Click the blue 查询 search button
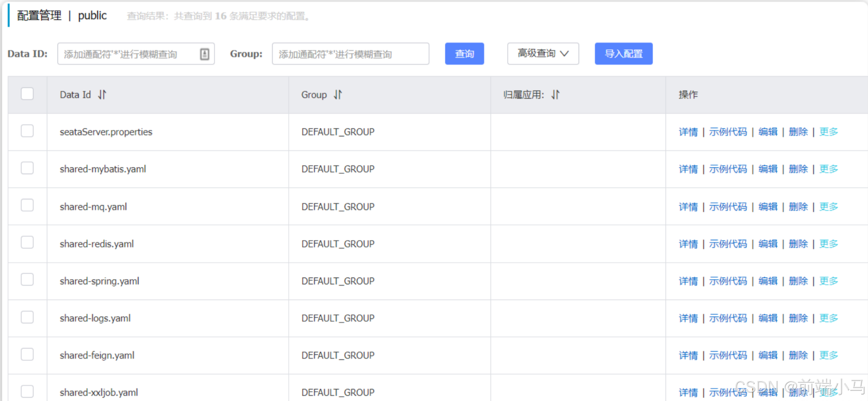 [x=464, y=54]
